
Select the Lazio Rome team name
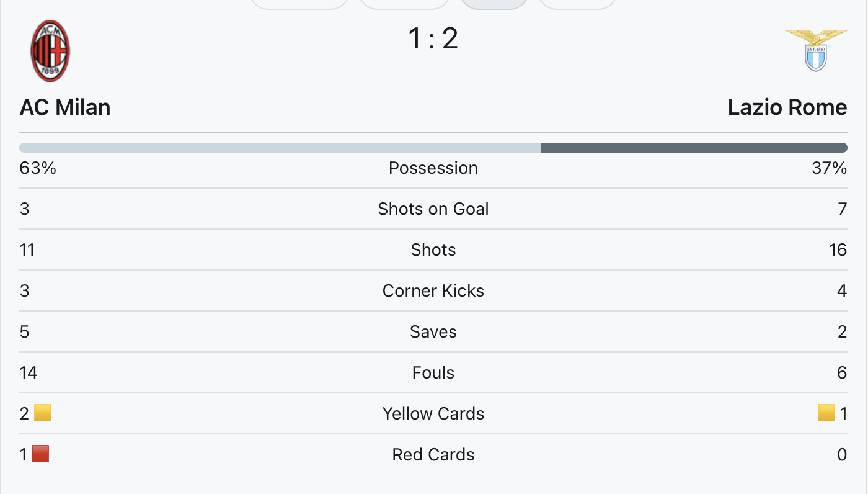[x=787, y=107]
